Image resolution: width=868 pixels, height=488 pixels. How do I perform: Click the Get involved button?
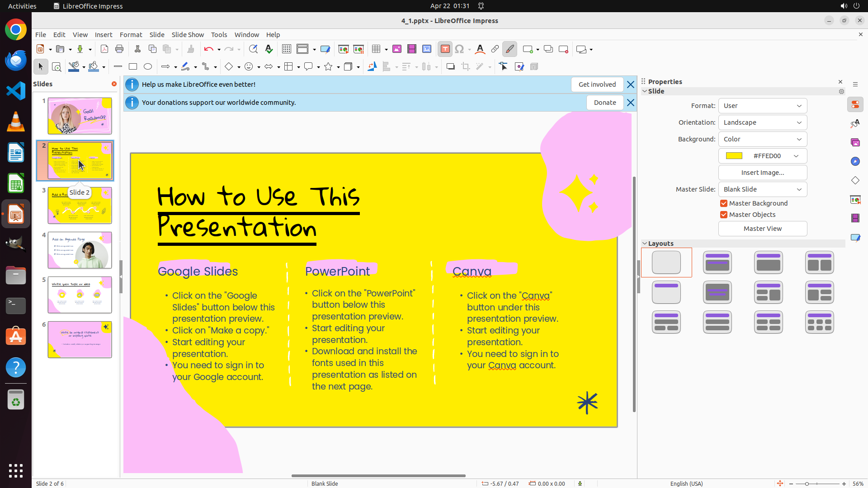click(x=597, y=84)
